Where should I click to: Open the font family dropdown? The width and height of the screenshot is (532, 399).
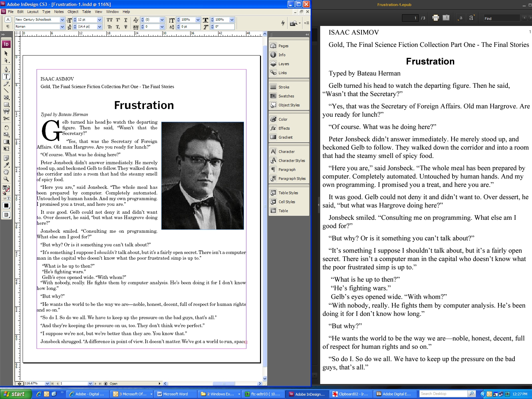tap(62, 20)
